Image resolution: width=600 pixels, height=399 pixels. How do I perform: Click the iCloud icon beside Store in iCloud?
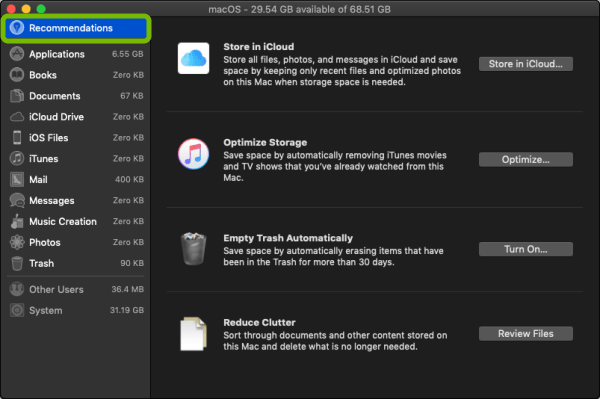193,58
